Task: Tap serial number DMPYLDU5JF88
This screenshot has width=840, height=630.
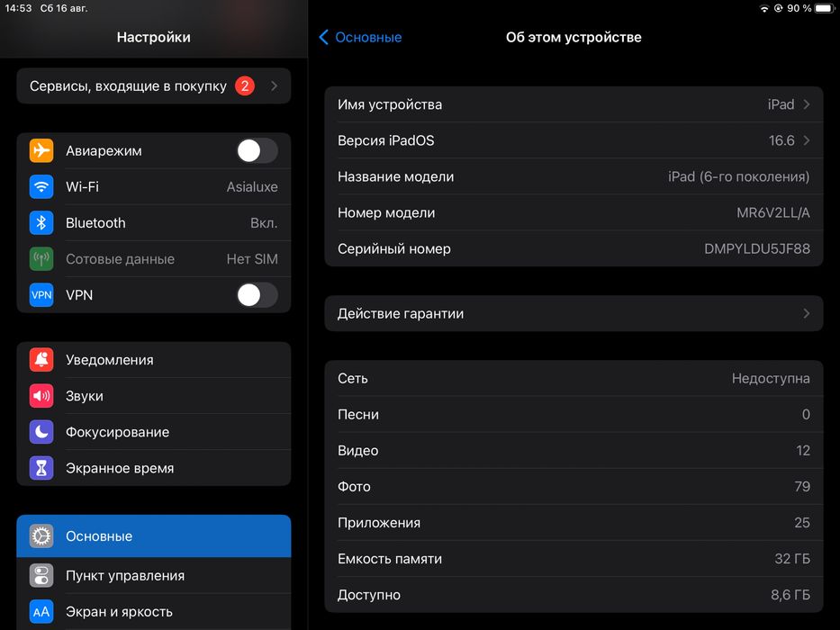Action: [757, 248]
